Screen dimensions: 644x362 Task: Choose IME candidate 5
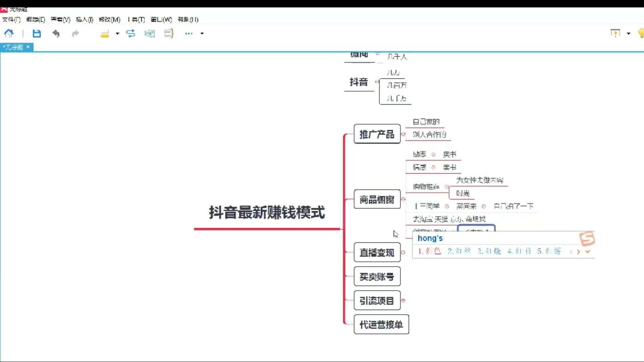(x=549, y=251)
